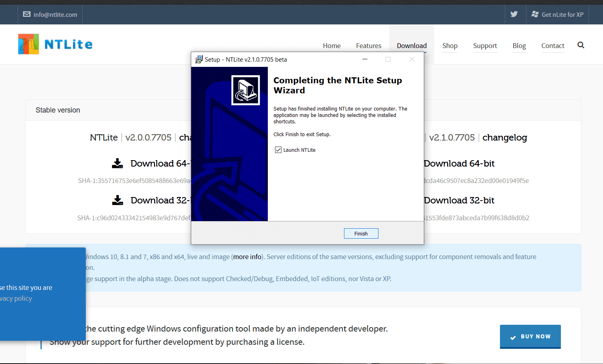Click the envelope icon beside info@ntlite.com
This screenshot has height=364, width=603.
coord(27,14)
